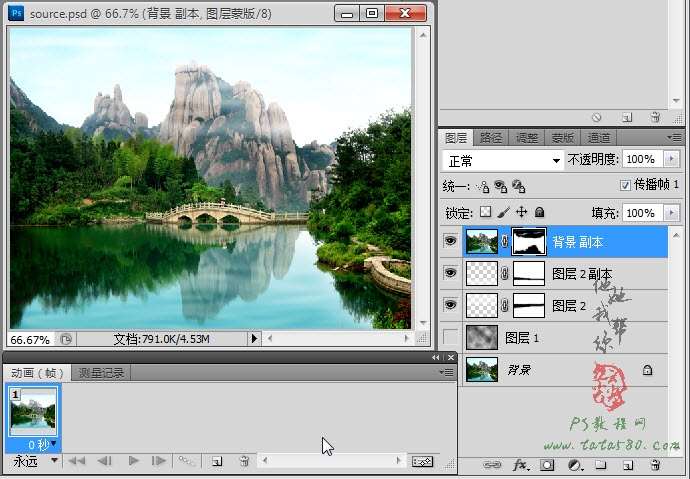Open the 不透明度 opacity slider arrow
Screen dimensions: 690x479
[672, 159]
